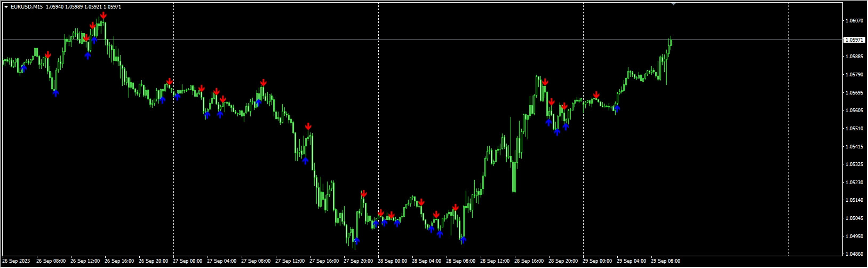Click the 26 Sep 16:00 time label
The height and width of the screenshot is (268, 868).
point(120,262)
